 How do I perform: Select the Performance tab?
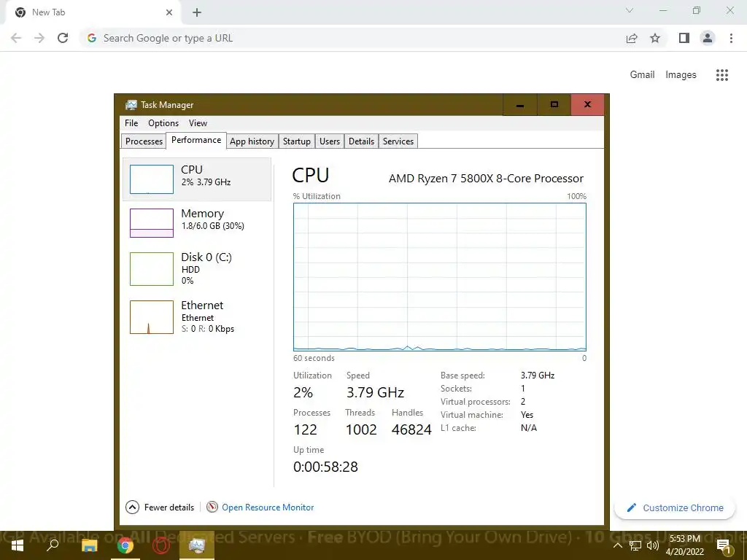[x=196, y=140]
